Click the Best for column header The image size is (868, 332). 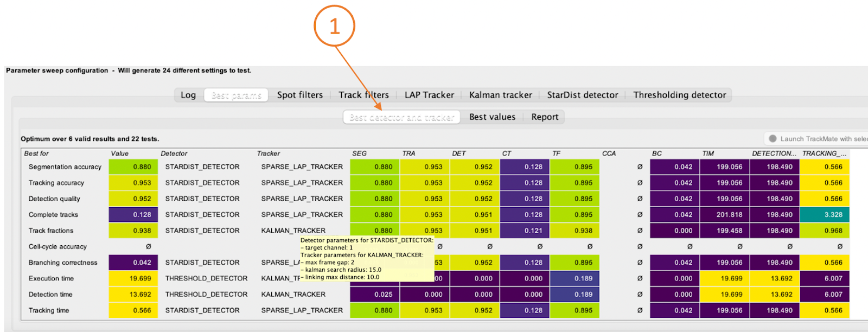(x=36, y=154)
